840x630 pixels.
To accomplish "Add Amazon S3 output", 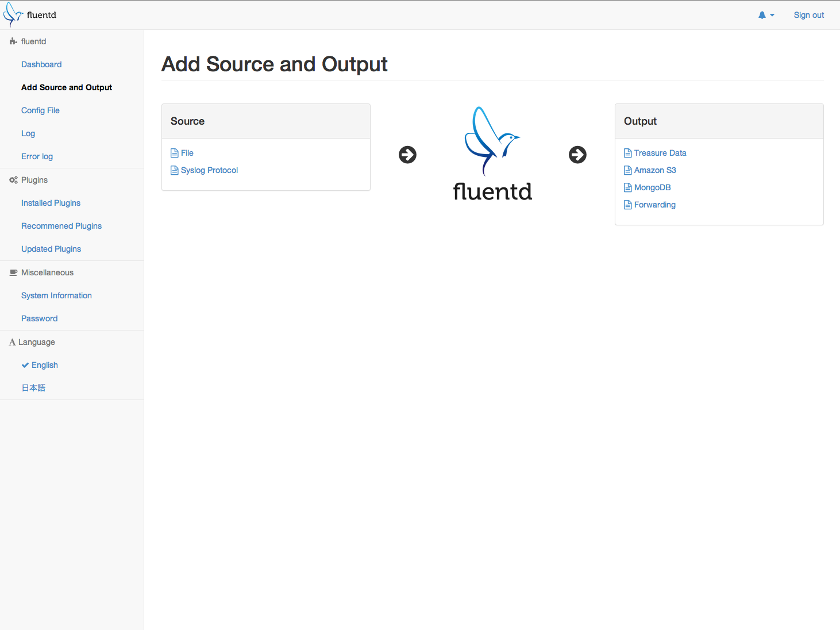I will pos(655,170).
